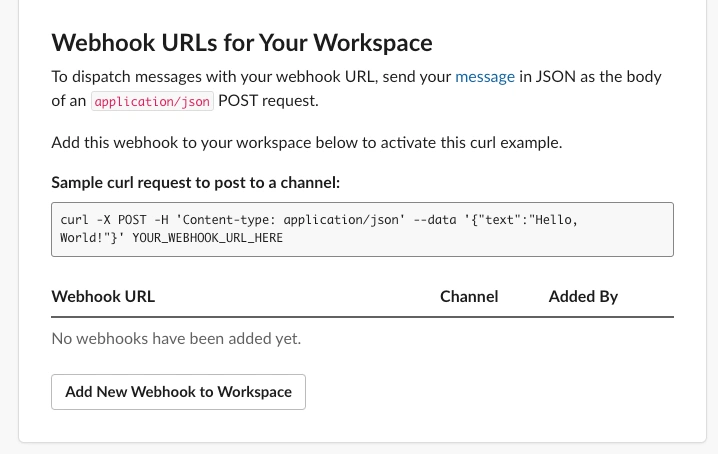Click 'Sample curl request to post to a channel:' label
The width and height of the screenshot is (718, 454).
tap(196, 182)
